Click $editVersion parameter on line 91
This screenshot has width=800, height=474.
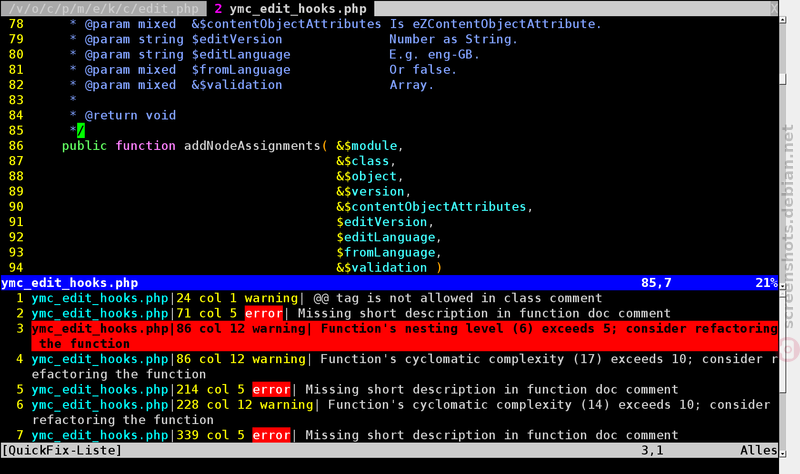point(382,222)
